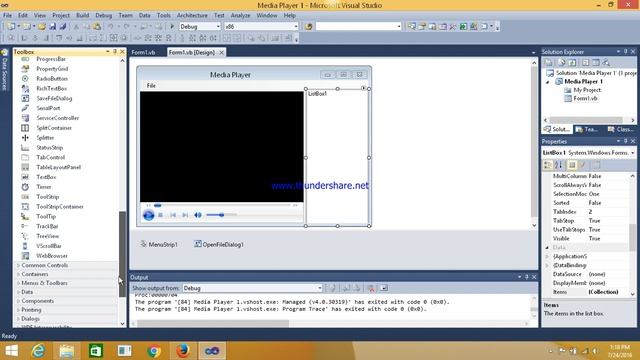The width and height of the screenshot is (640, 360).
Task: Click the Refresh icon in Solution Explorer
Action: 573,62
